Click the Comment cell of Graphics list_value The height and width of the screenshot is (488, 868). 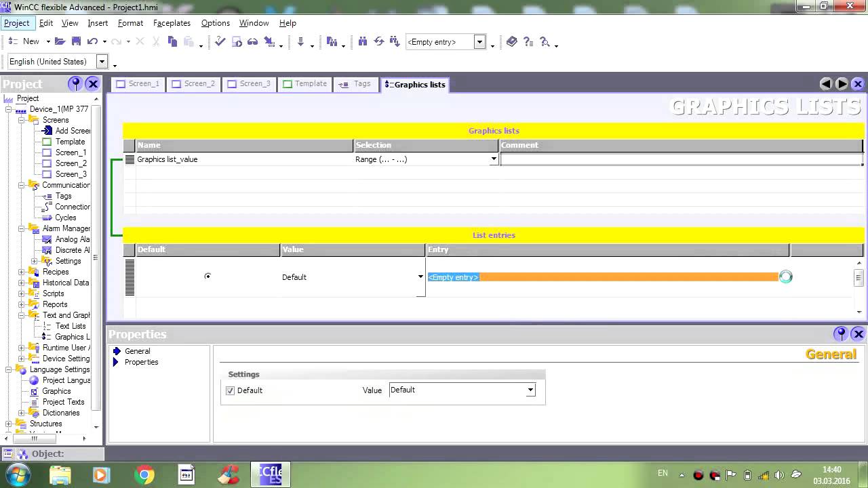tap(681, 159)
